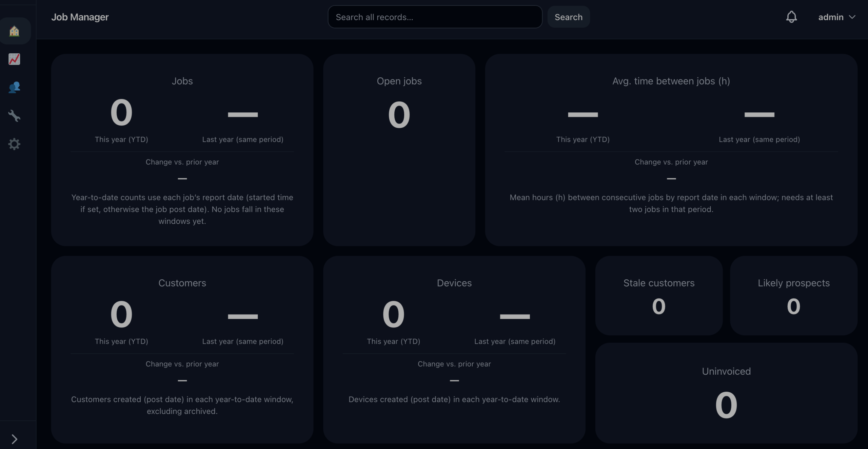Open the home dashboard sidebar icon

(14, 31)
